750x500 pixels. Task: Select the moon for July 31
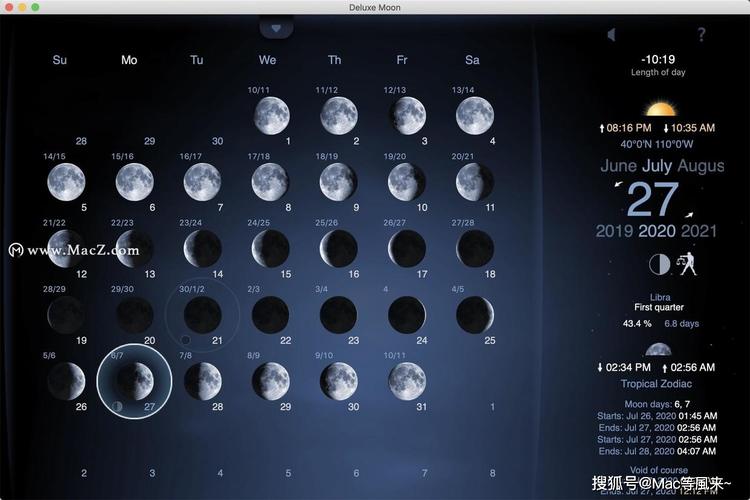click(408, 381)
